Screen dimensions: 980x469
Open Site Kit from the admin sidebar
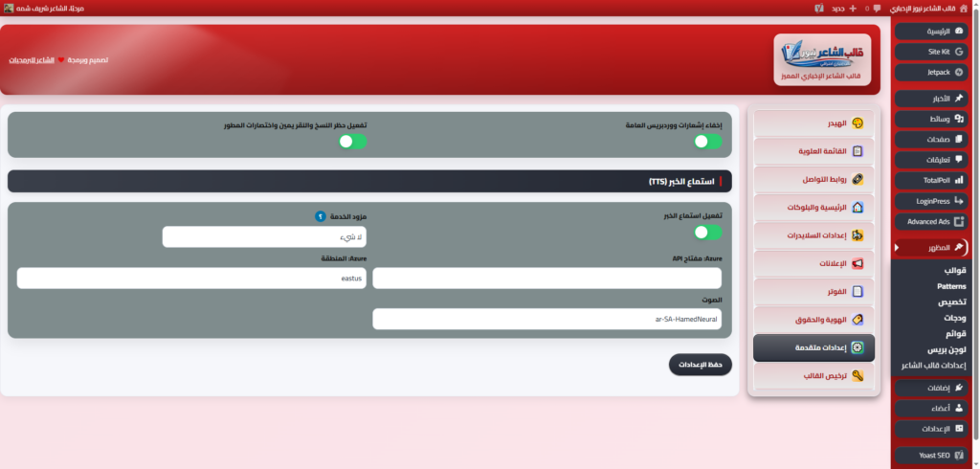pos(932,51)
